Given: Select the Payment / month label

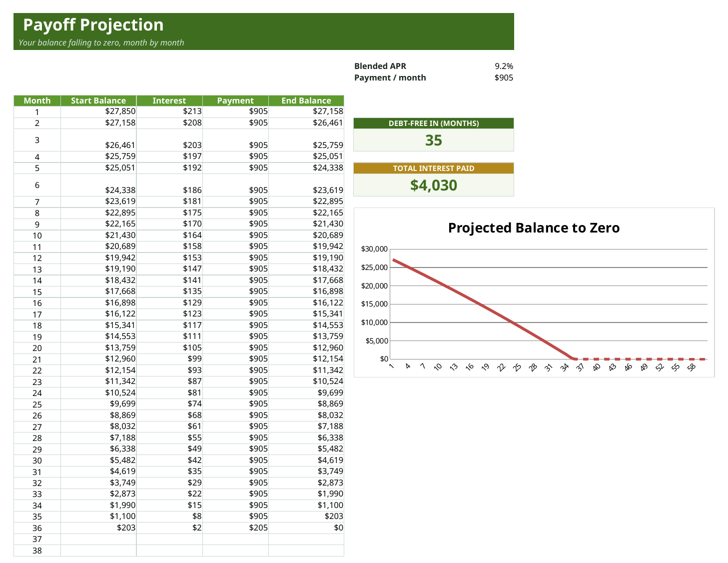Looking at the screenshot, I should 390,77.
